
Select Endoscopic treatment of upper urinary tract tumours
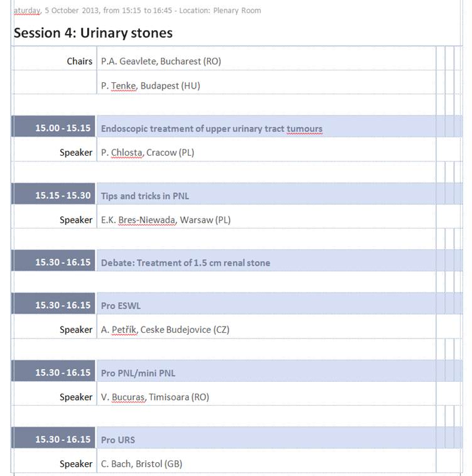point(212,129)
